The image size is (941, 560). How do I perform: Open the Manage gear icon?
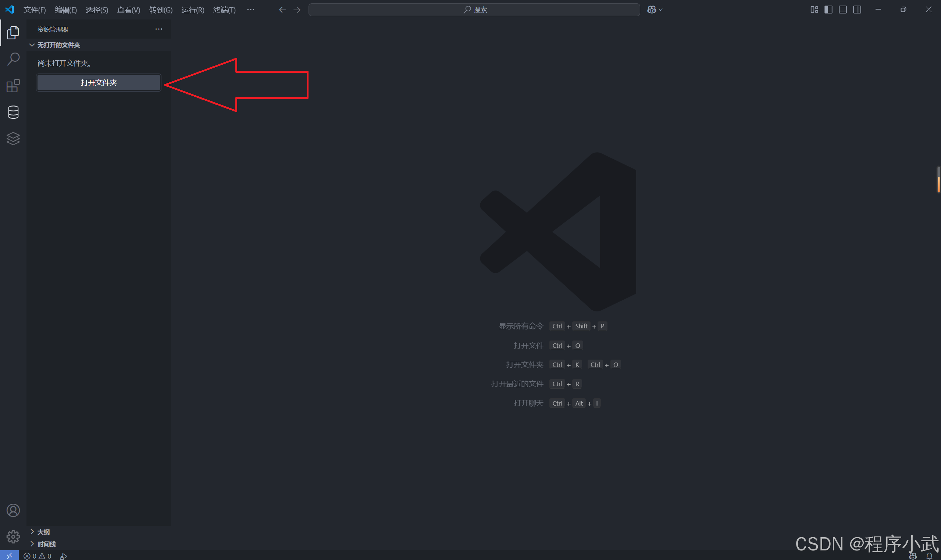(x=13, y=536)
